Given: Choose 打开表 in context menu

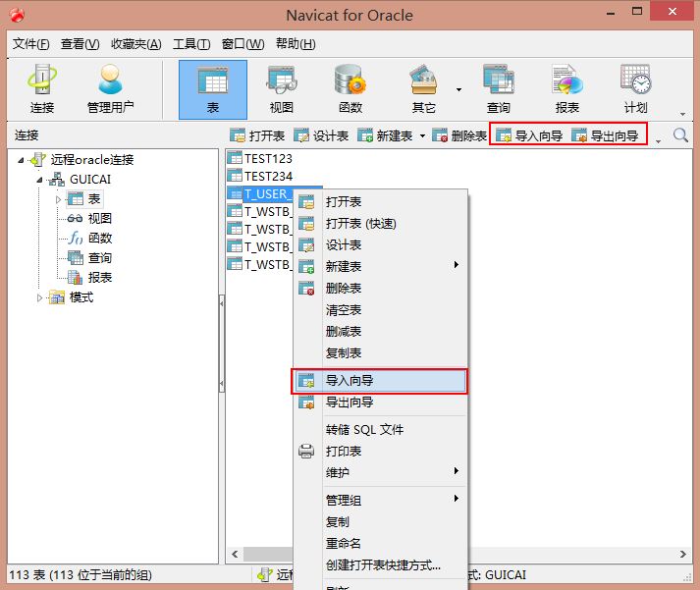Looking at the screenshot, I should pyautogui.click(x=380, y=201).
